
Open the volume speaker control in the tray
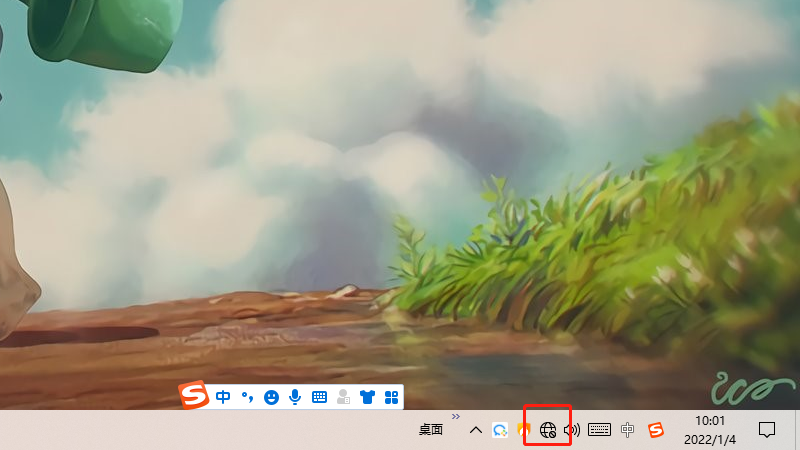click(x=572, y=430)
